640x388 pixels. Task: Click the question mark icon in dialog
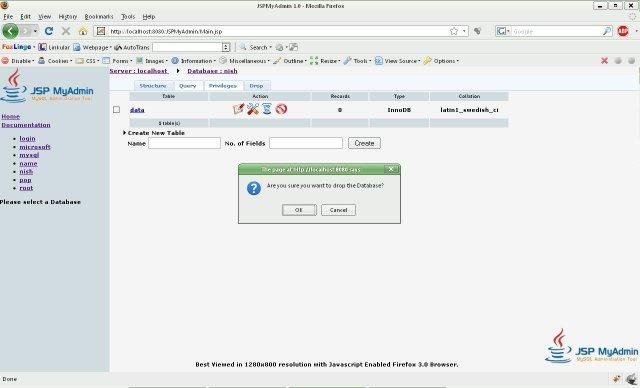(253, 188)
